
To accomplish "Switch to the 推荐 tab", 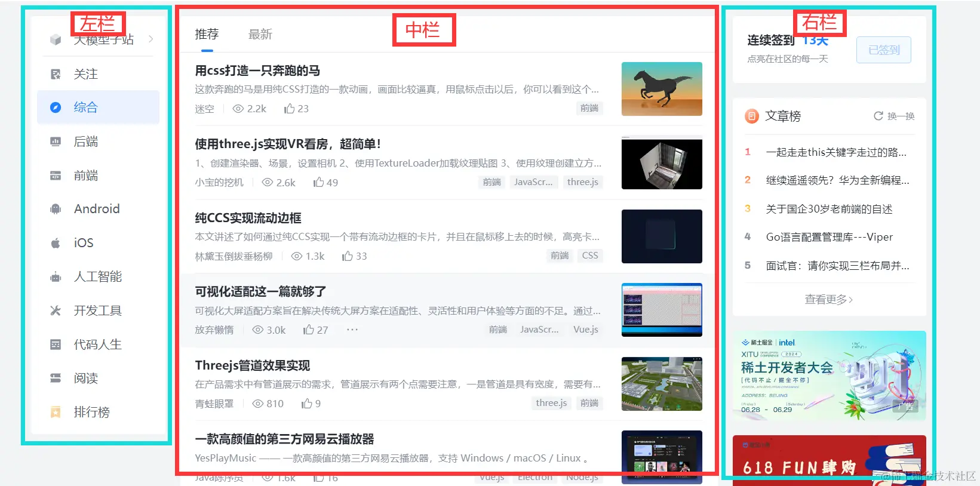I will pyautogui.click(x=207, y=35).
